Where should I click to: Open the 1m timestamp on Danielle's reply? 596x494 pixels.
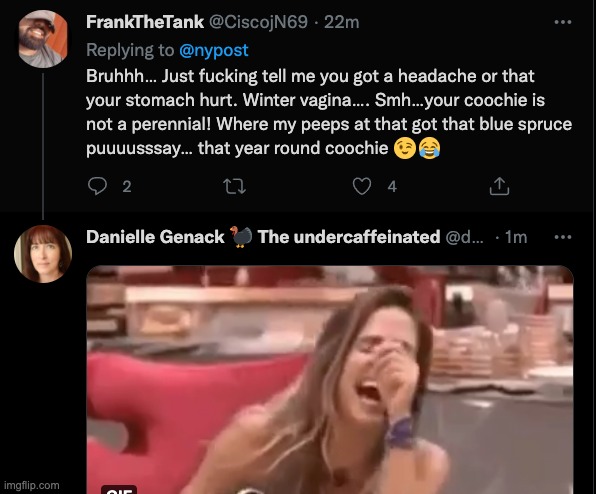point(516,237)
